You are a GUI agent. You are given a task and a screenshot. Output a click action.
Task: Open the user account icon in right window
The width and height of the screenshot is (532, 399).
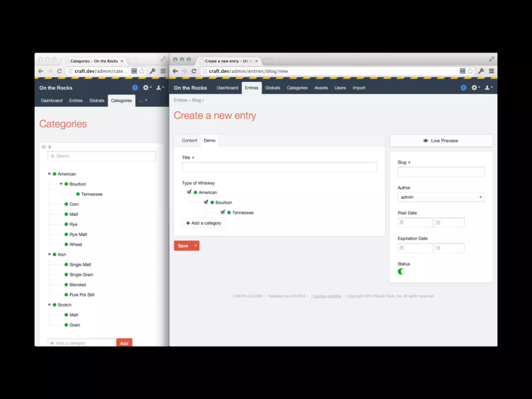[x=488, y=88]
